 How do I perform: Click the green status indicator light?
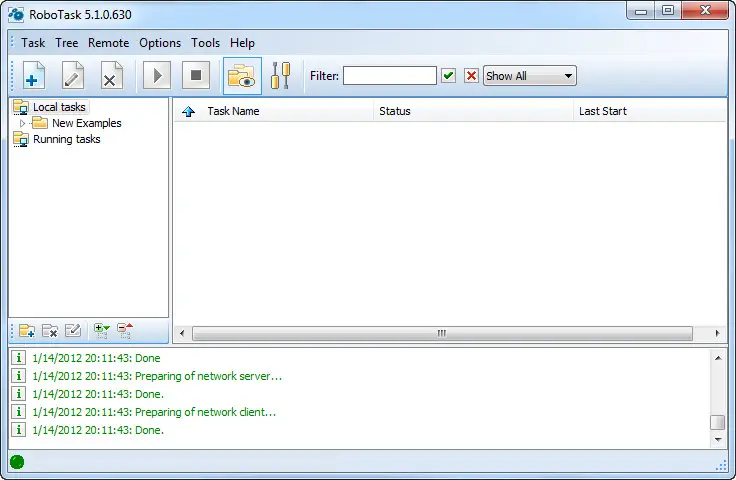point(17,462)
